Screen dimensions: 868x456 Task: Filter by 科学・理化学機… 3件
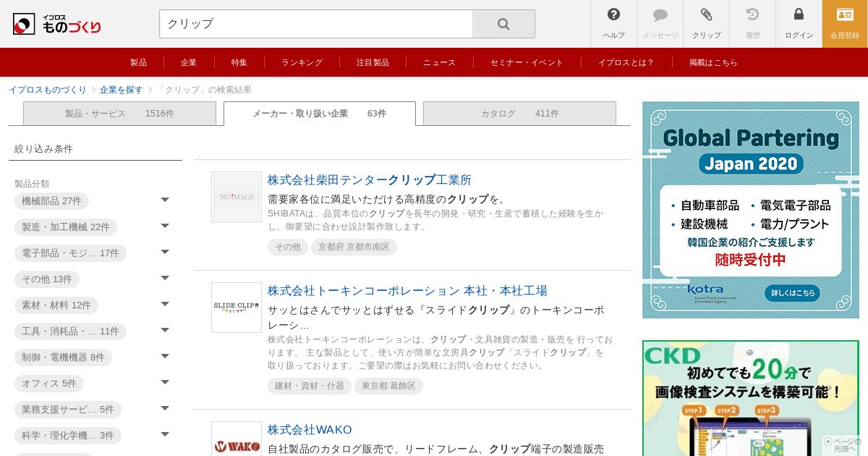click(x=68, y=436)
